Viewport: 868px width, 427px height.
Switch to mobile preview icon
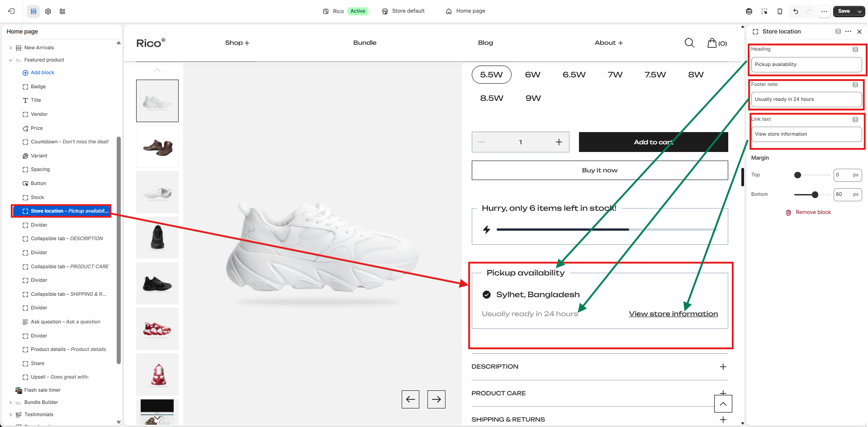780,11
